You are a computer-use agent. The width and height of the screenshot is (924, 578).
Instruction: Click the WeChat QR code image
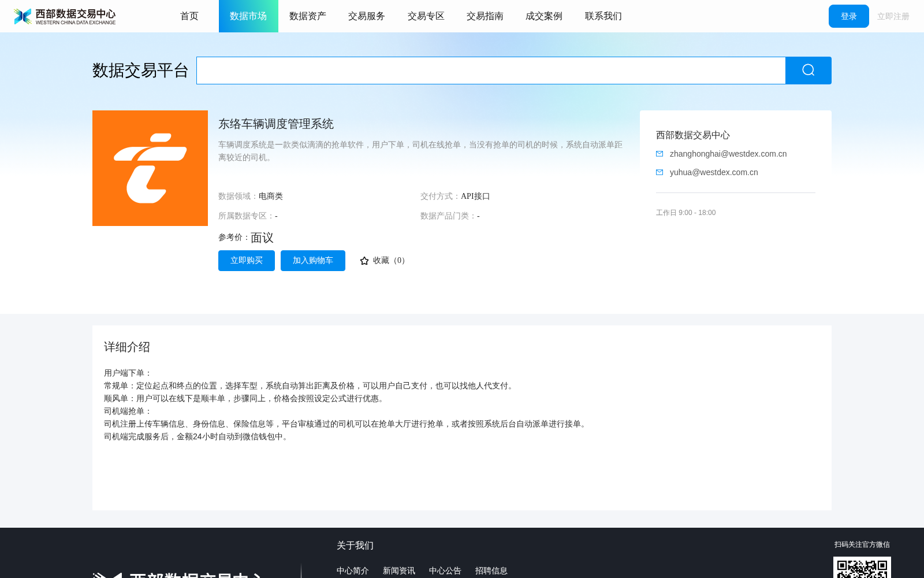click(x=862, y=568)
